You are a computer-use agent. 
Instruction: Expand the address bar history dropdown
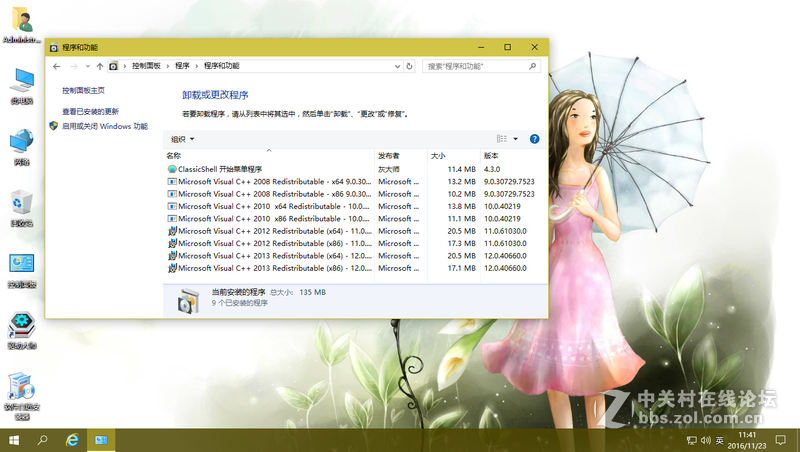397,66
